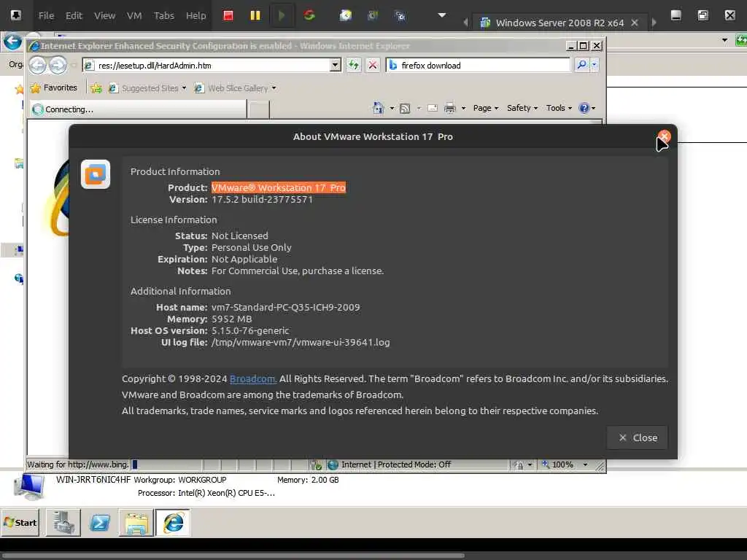The width and height of the screenshot is (747, 560).
Task: Open Server Manager from taskbar
Action: click(63, 522)
